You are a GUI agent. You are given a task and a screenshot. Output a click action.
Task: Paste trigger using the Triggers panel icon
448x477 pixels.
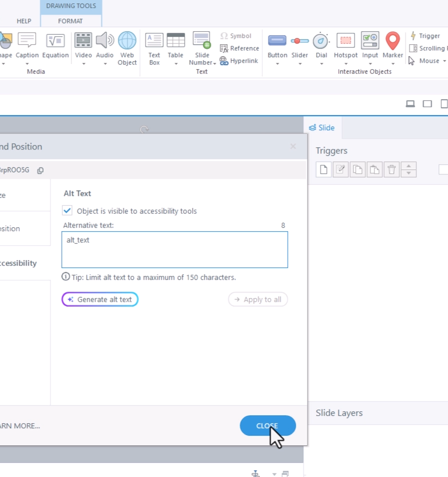(x=374, y=169)
